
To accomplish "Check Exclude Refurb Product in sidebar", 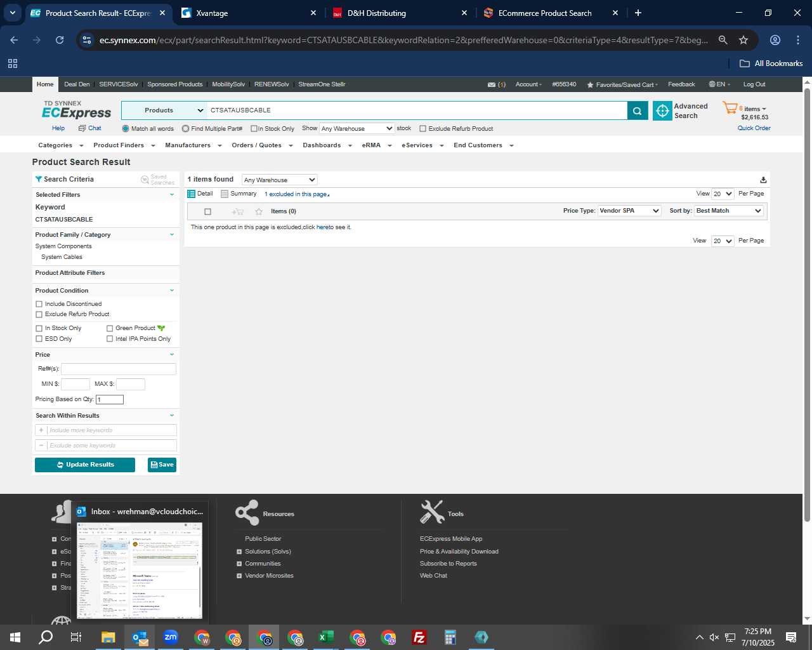I will coord(39,314).
